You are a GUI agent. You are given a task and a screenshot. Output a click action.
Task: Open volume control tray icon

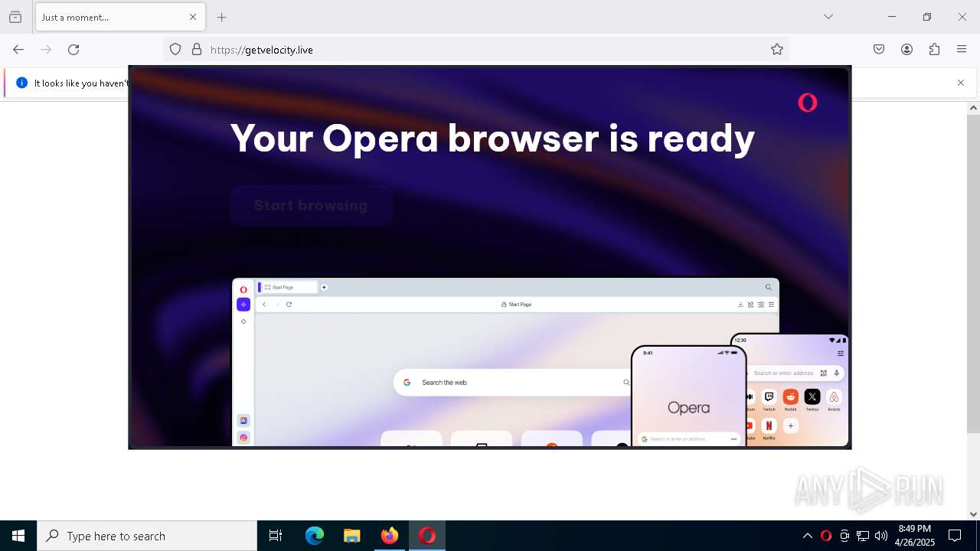pyautogui.click(x=881, y=536)
